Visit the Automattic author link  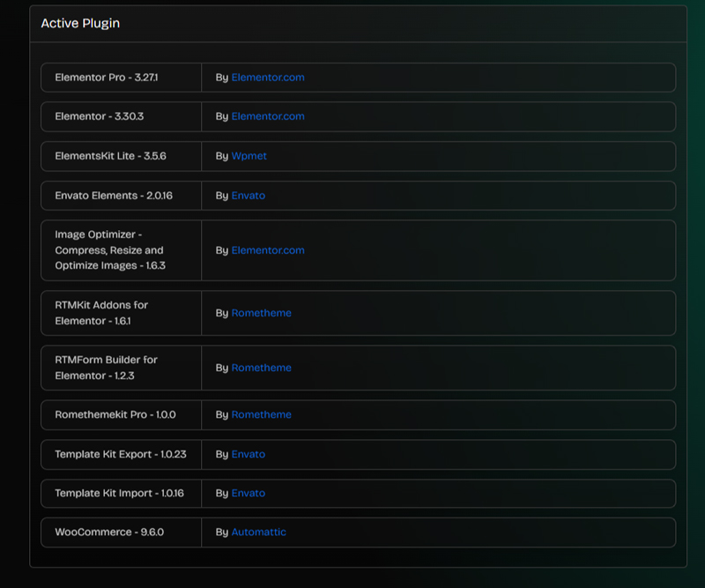258,532
